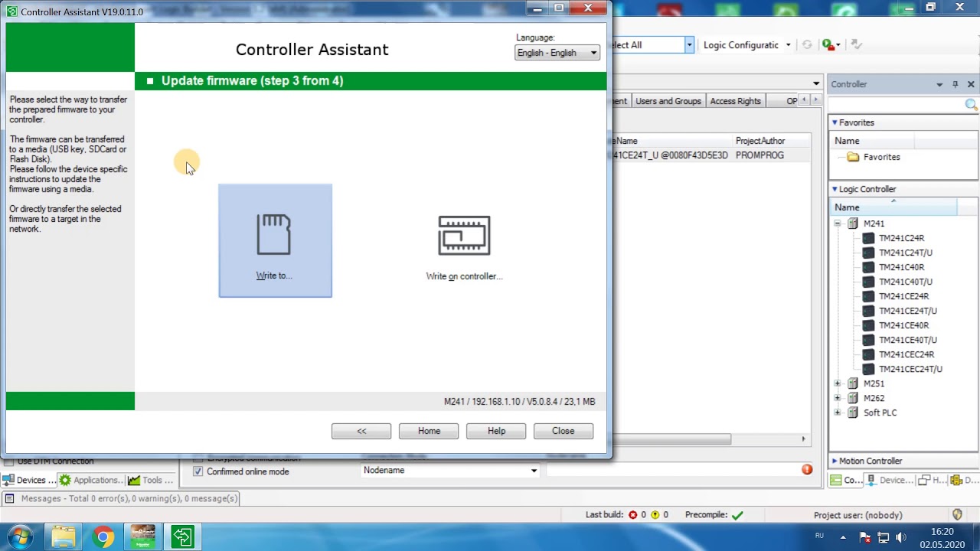Click the Messages list icon in status bar
Screen dimensions: 980x551
(9, 498)
